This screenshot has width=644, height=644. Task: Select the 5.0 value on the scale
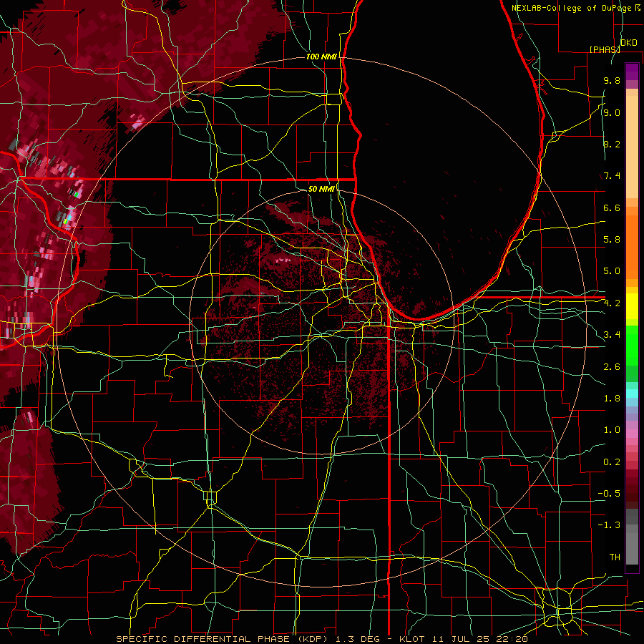(x=612, y=271)
